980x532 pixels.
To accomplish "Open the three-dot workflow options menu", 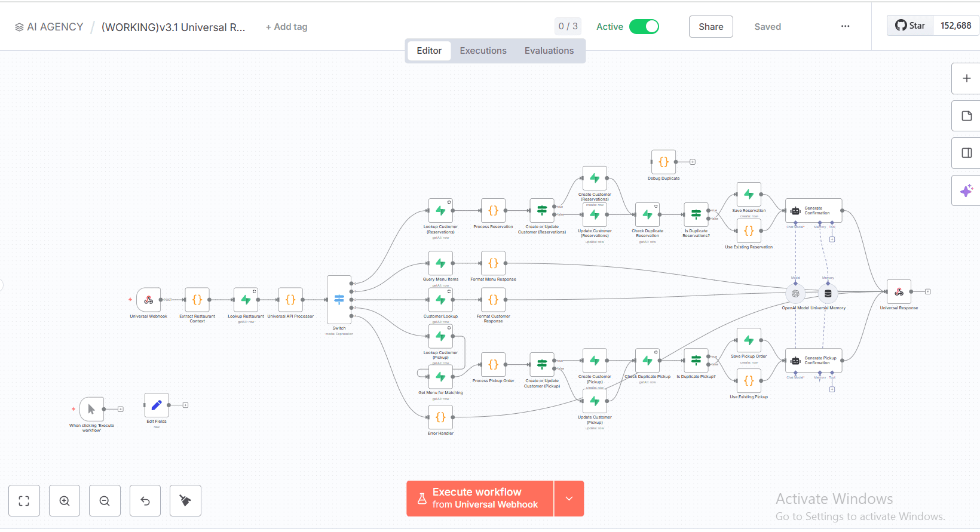I will (x=845, y=26).
